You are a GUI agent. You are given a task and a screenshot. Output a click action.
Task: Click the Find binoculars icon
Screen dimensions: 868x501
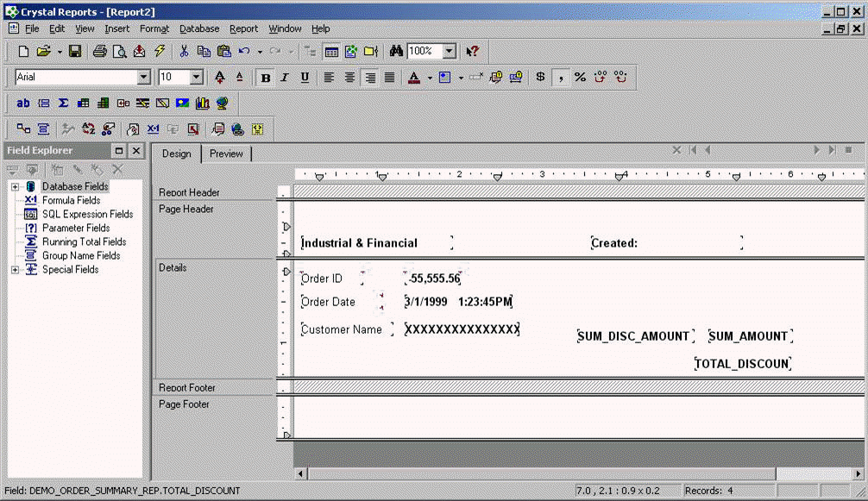(x=397, y=52)
